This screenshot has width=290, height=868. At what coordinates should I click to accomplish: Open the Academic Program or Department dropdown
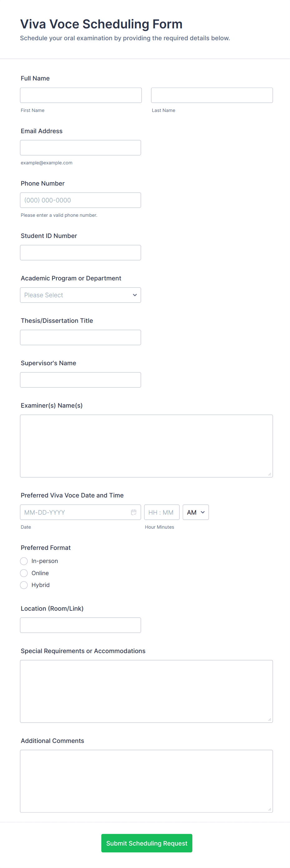pos(80,295)
